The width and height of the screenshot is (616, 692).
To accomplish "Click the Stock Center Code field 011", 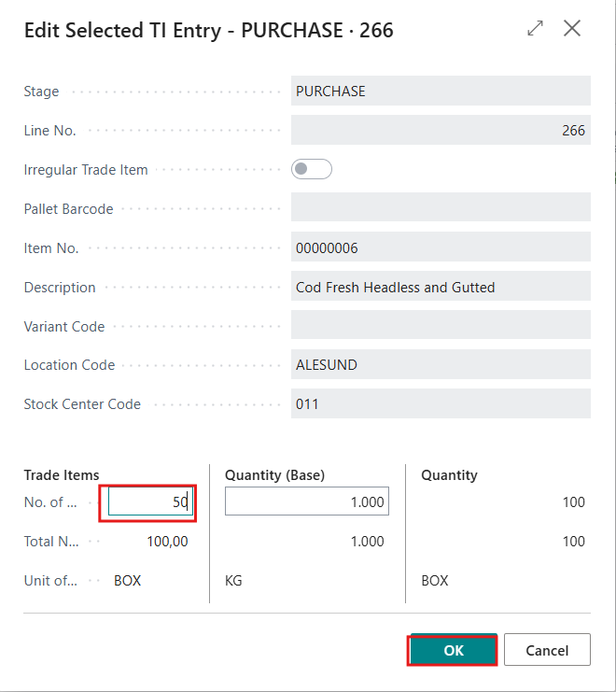I will [441, 403].
